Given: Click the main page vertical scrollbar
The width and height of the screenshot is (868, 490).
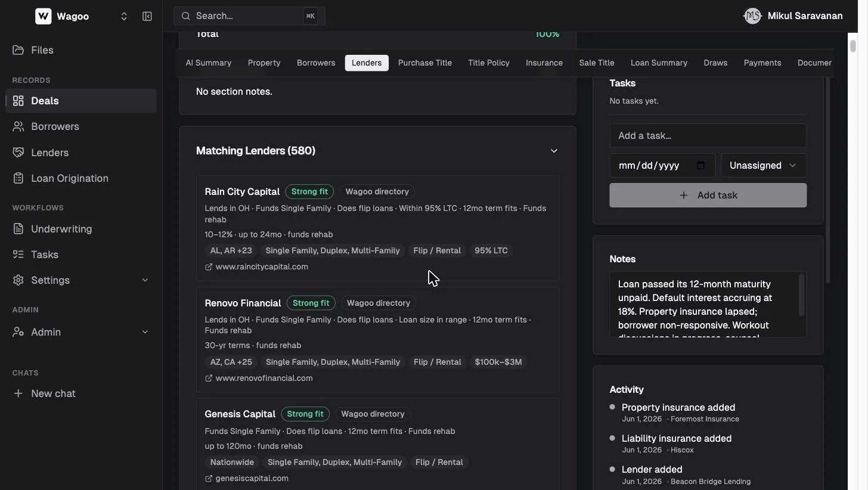Looking at the screenshot, I should 853,46.
